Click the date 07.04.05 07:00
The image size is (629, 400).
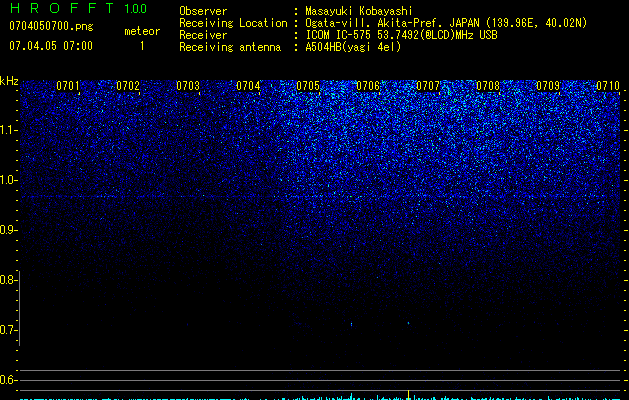[x=51, y=46]
